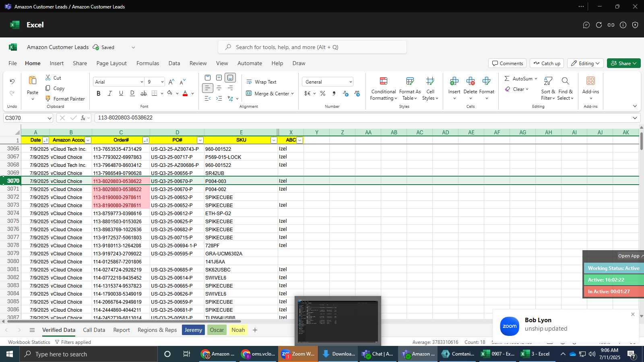This screenshot has width=644, height=362.
Task: Click Open App in status widget
Action: 631,256
